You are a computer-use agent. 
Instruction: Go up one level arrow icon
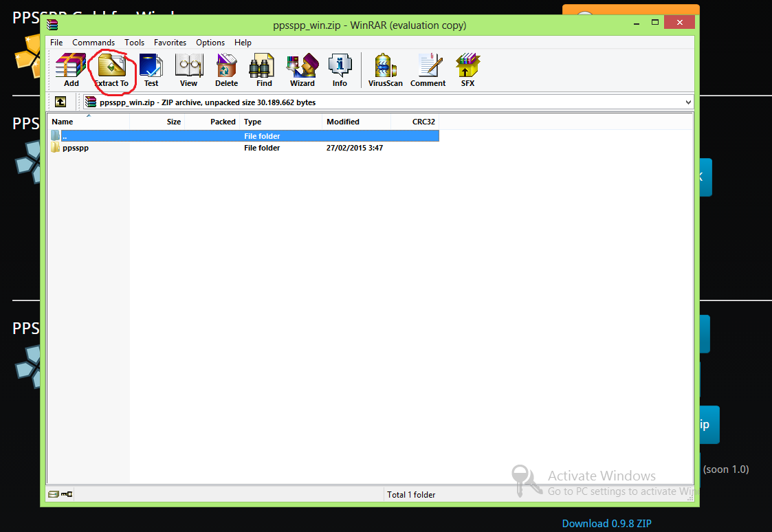60,102
